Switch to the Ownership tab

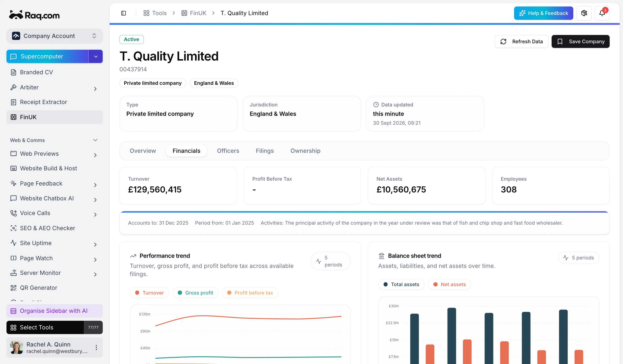[x=305, y=151]
